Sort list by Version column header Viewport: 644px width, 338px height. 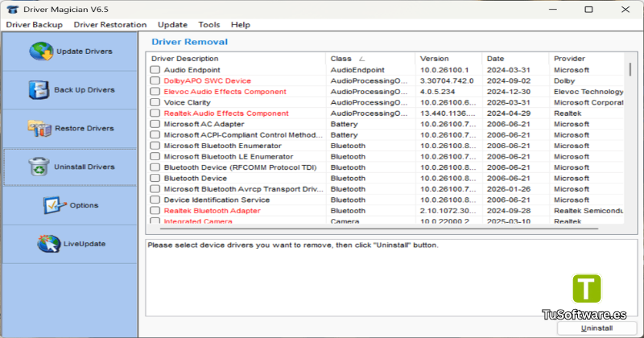448,59
